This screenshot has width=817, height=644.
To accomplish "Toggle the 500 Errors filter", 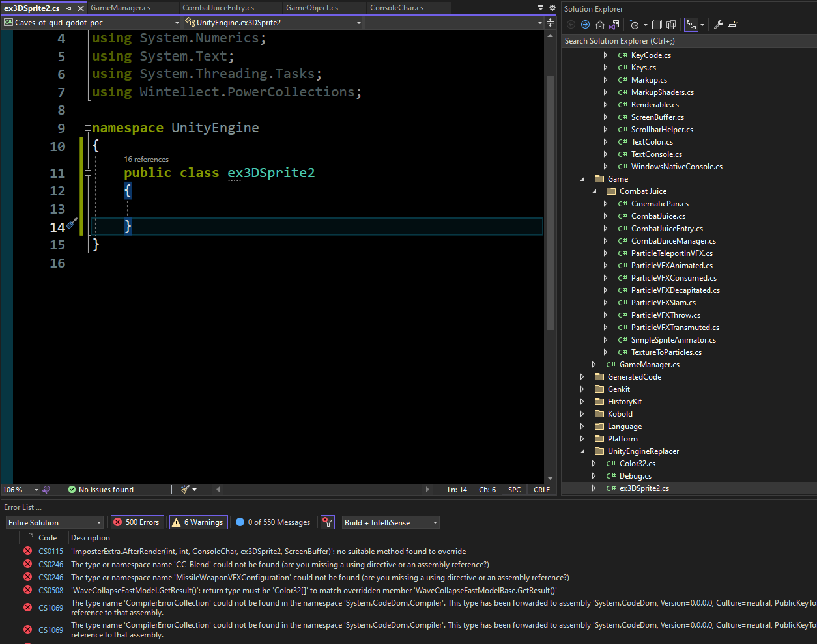I will click(137, 522).
